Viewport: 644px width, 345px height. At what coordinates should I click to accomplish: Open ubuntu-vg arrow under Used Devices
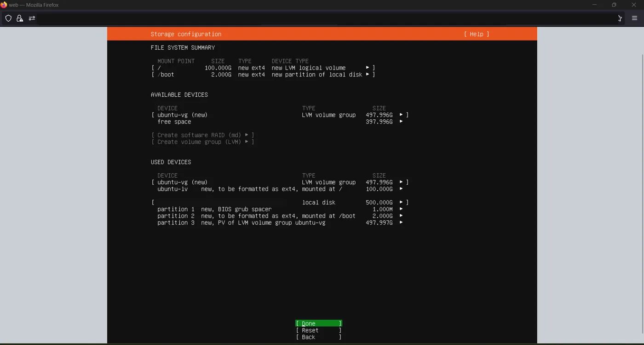(x=401, y=182)
